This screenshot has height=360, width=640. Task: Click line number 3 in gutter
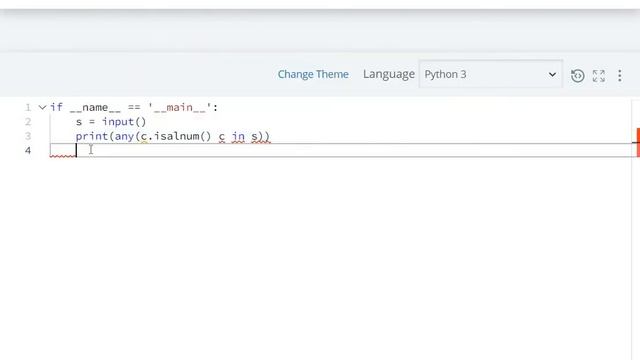click(28, 136)
